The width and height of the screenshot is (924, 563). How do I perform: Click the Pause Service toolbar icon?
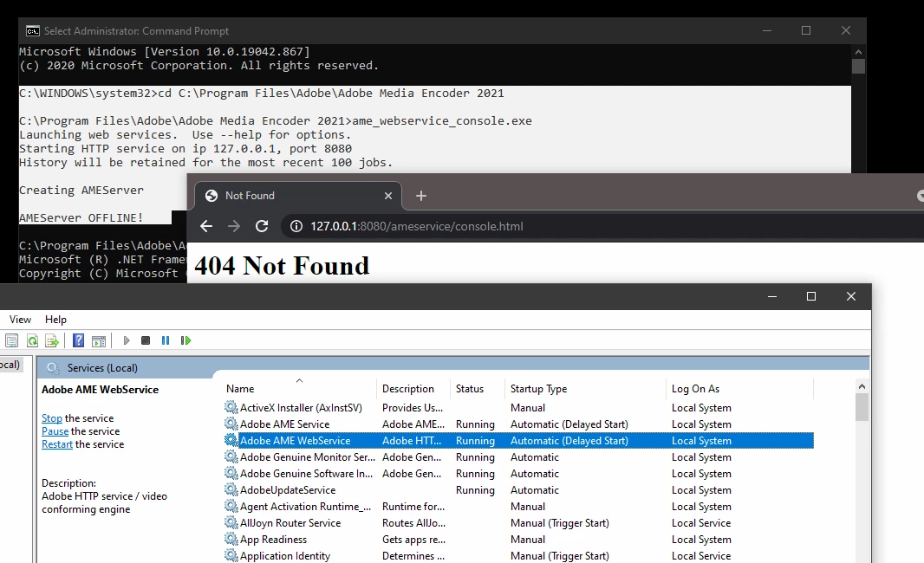click(x=166, y=340)
